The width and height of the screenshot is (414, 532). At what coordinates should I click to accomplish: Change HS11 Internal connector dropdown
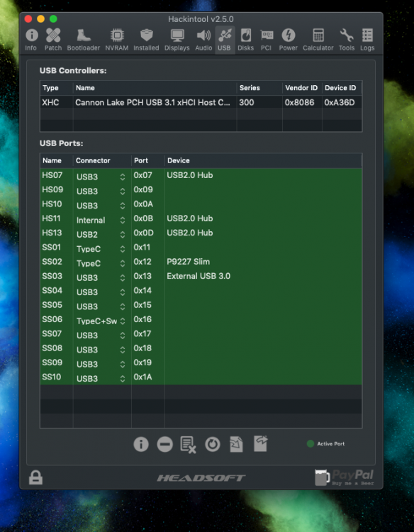(101, 220)
